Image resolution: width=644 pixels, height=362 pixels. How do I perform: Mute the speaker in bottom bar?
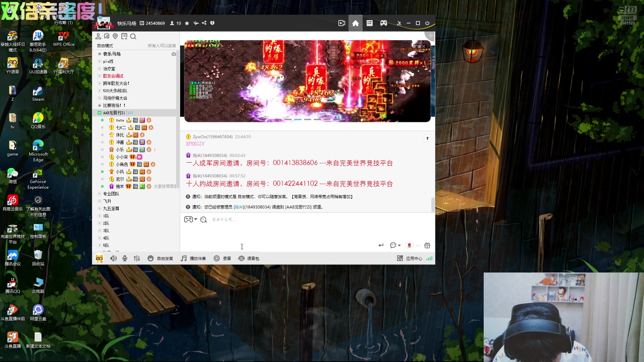click(x=113, y=258)
